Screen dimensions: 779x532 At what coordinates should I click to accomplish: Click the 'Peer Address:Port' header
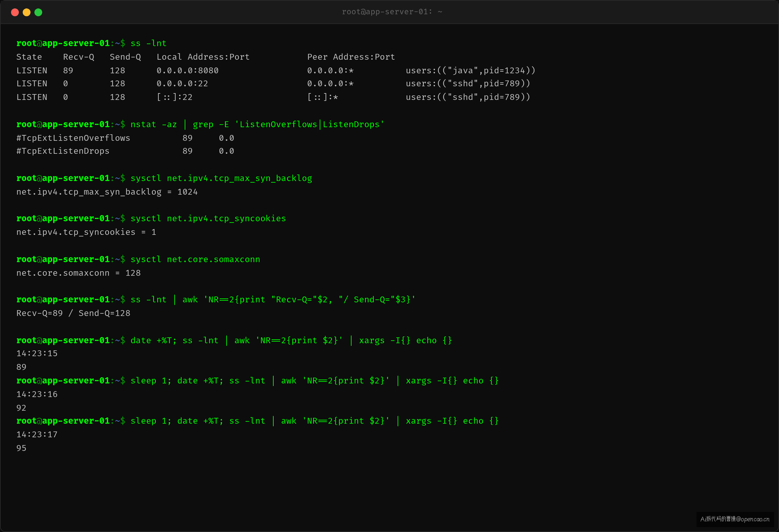tap(351, 57)
